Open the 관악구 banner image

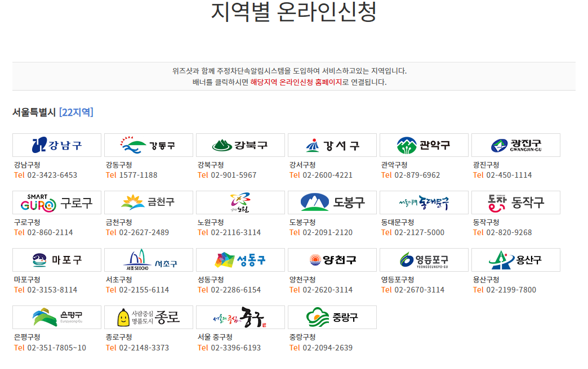424,145
